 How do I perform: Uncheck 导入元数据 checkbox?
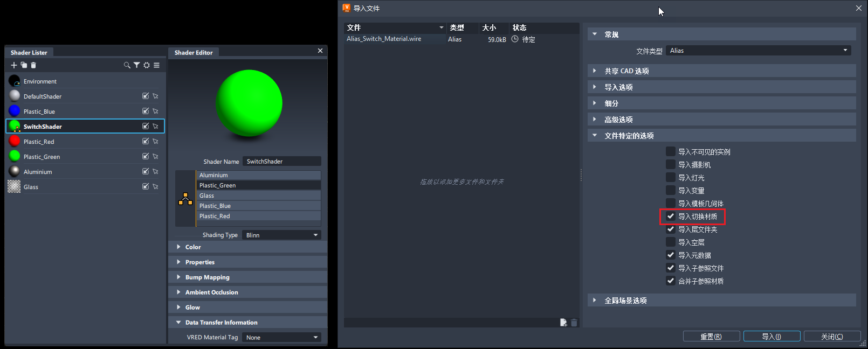coord(671,255)
